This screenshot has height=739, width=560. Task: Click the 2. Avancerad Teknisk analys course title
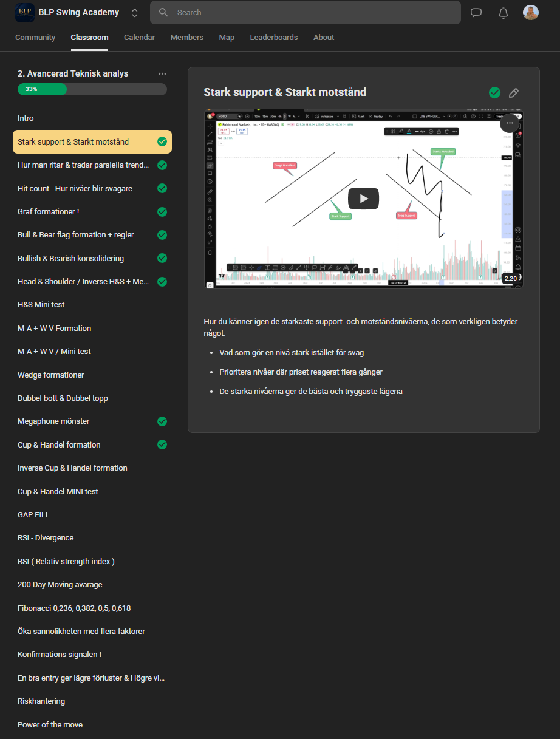pyautogui.click(x=73, y=73)
